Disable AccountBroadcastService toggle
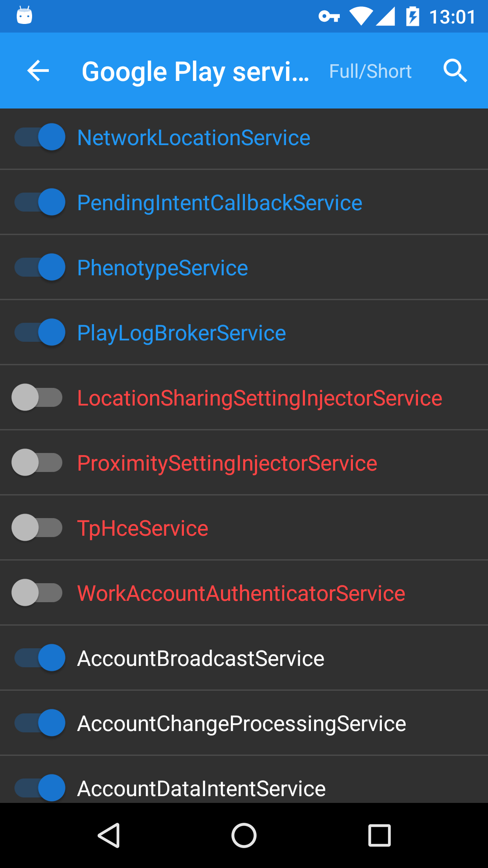This screenshot has width=488, height=868. [x=40, y=658]
